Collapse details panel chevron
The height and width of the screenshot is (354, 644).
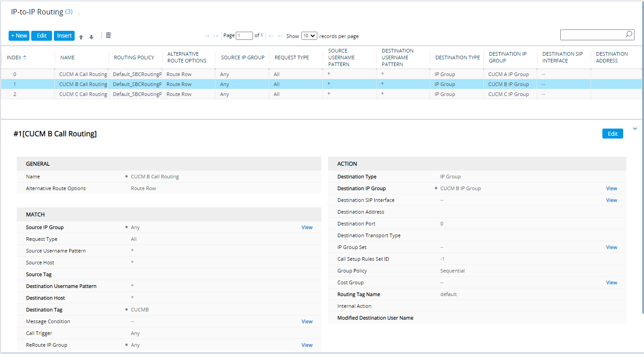(x=634, y=129)
